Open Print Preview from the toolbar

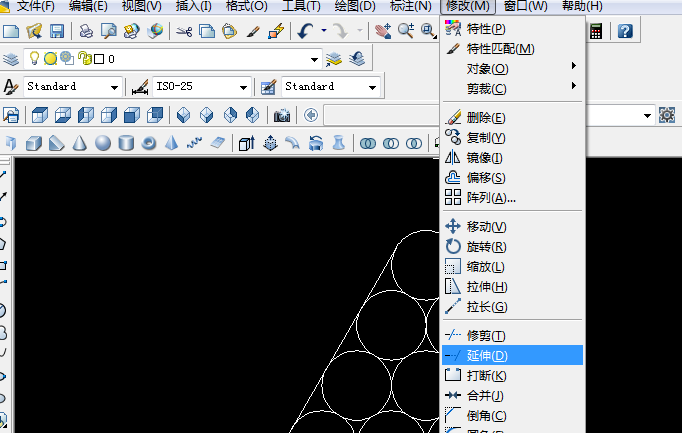[x=109, y=31]
